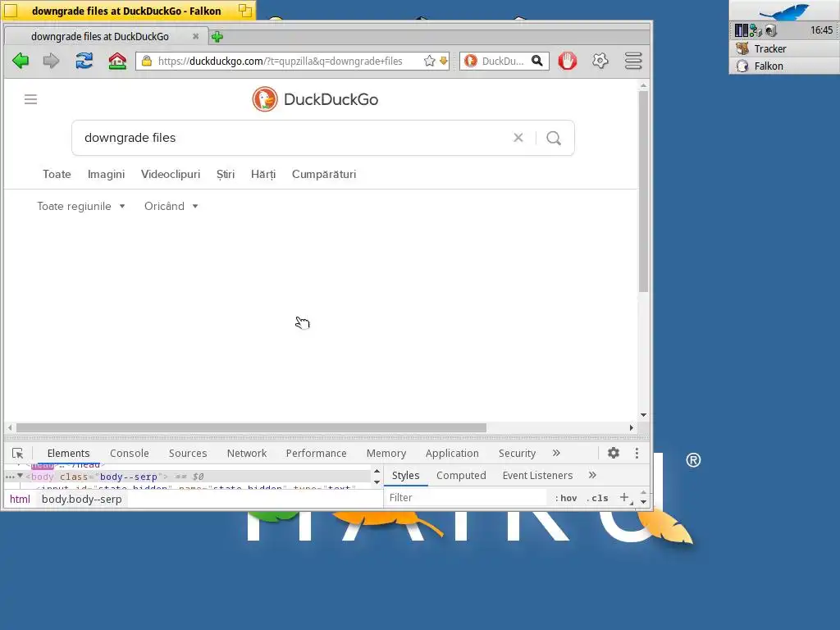This screenshot has width=840, height=630.
Task: Open the AdBlock red hand icon
Action: (568, 61)
